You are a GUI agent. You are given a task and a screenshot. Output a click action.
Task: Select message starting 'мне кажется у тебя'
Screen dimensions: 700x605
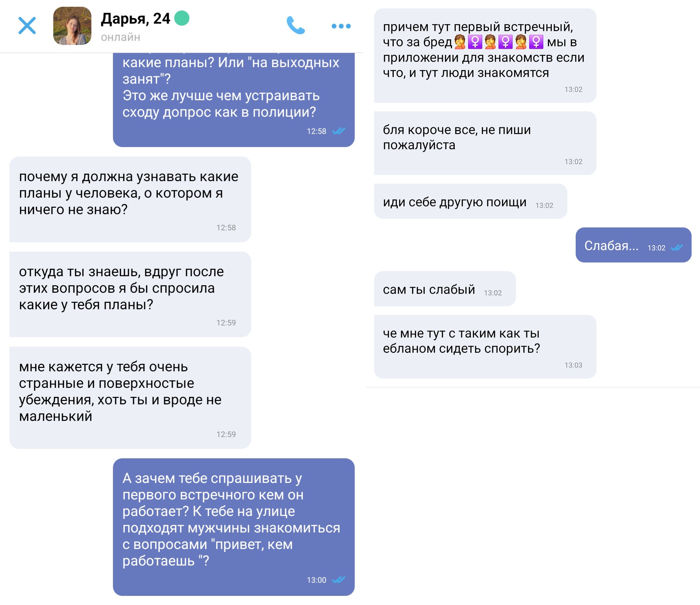click(130, 398)
